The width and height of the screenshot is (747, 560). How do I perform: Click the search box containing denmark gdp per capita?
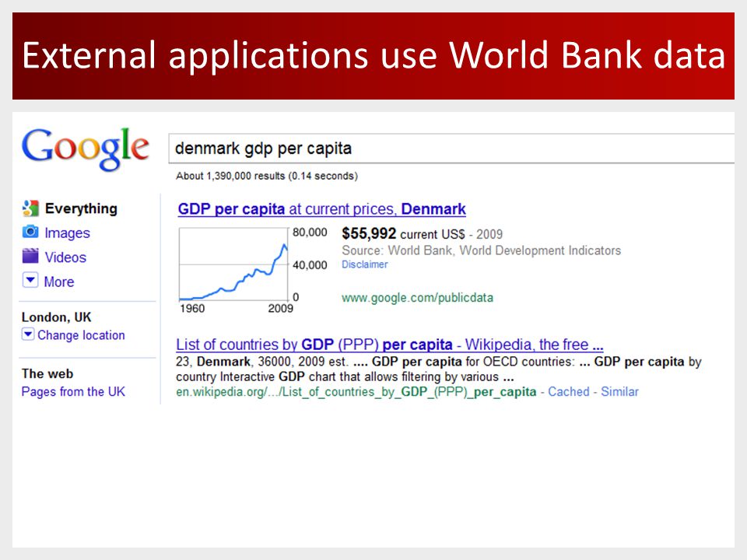(x=451, y=149)
